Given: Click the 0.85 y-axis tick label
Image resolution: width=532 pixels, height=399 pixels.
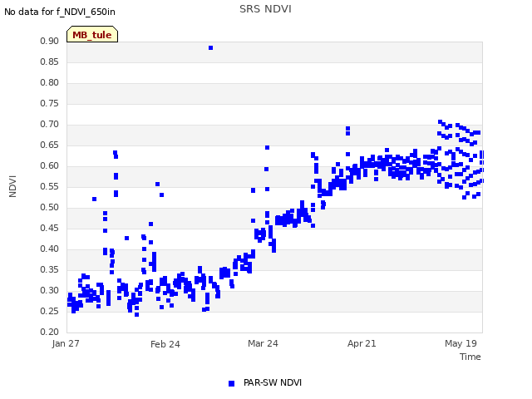Looking at the screenshot, I should pos(50,62).
